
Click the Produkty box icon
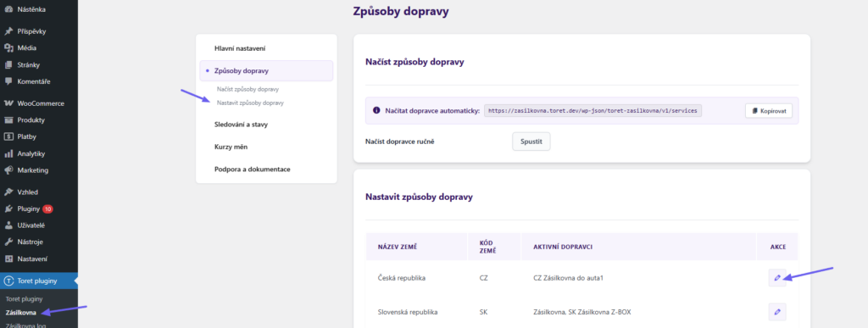[8, 120]
